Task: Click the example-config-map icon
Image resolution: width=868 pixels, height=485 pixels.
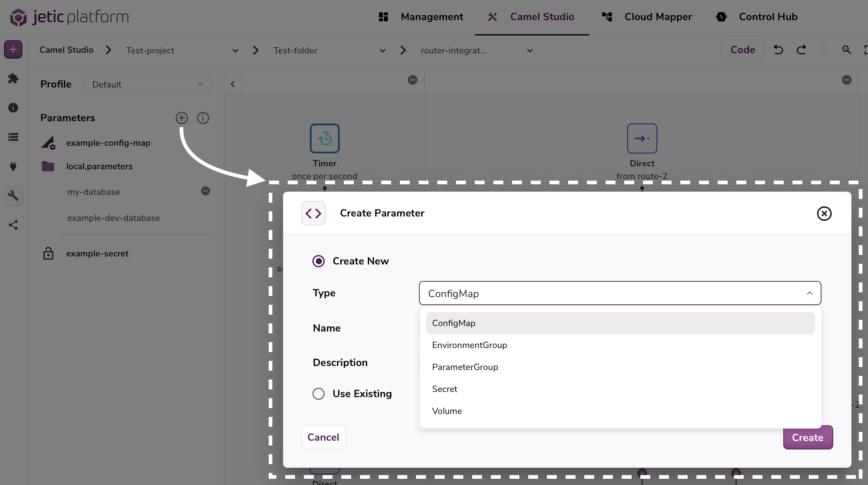Action: pyautogui.click(x=48, y=143)
